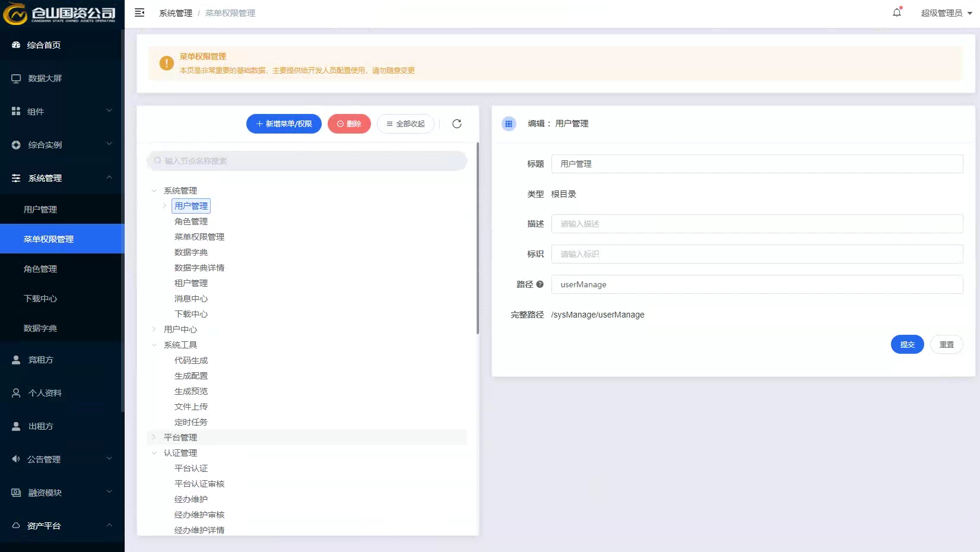
Task: Open the notification bell
Action: click(x=897, y=12)
